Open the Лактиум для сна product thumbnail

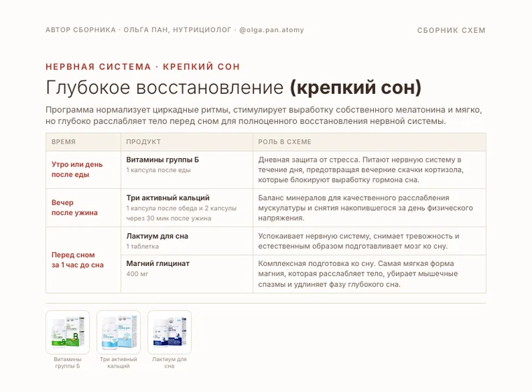click(169, 332)
